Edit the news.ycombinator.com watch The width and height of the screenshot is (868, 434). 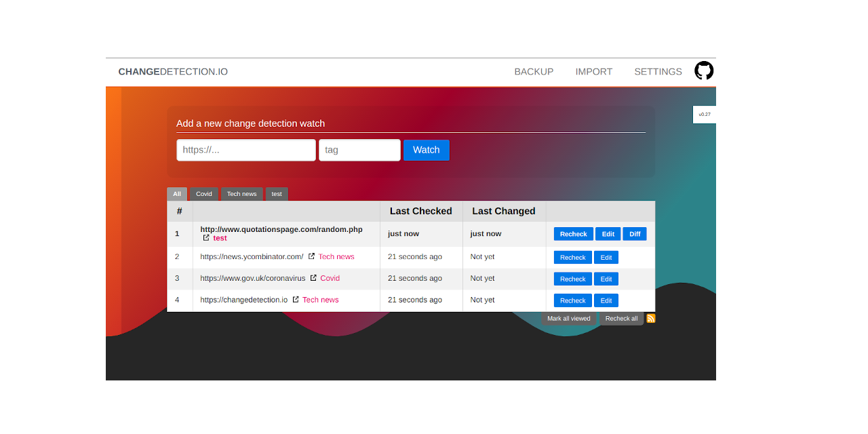[x=606, y=258]
